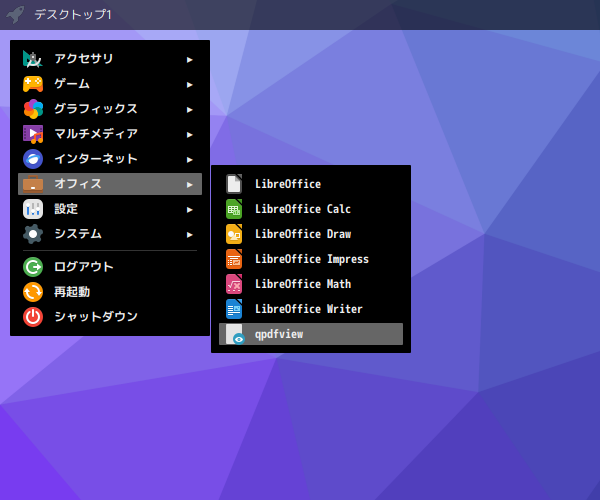The height and width of the screenshot is (500, 600).
Task: Click the オフィス briefcase icon
Action: click(33, 184)
